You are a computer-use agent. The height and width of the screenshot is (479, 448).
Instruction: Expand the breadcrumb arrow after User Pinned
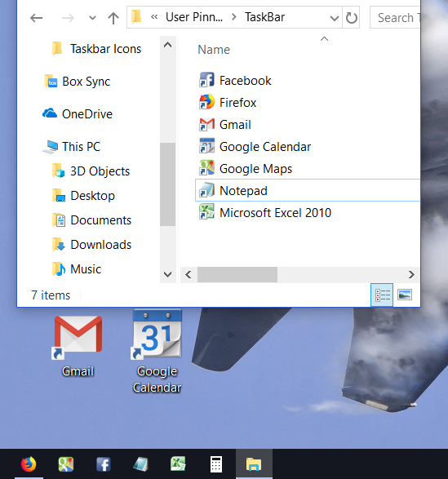pyautogui.click(x=234, y=17)
